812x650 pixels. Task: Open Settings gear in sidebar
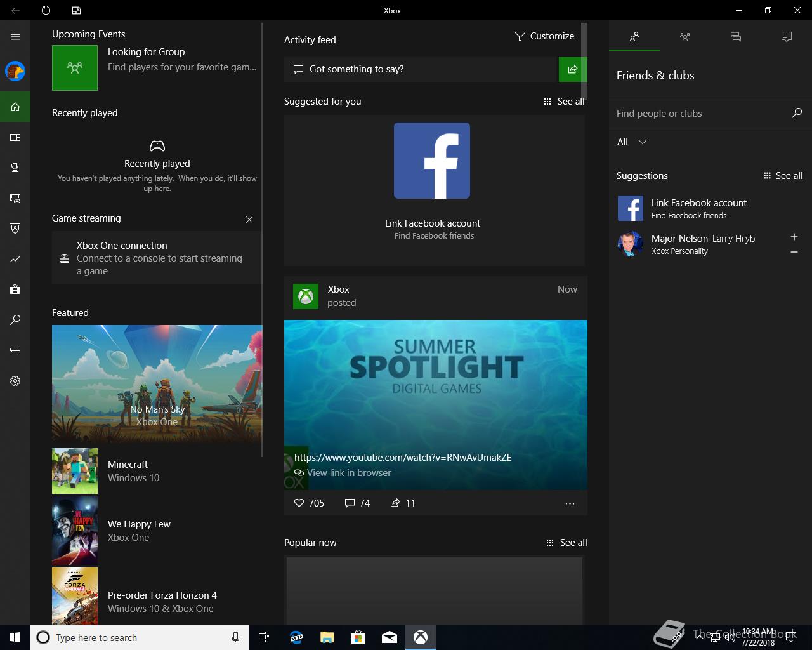[x=15, y=381]
